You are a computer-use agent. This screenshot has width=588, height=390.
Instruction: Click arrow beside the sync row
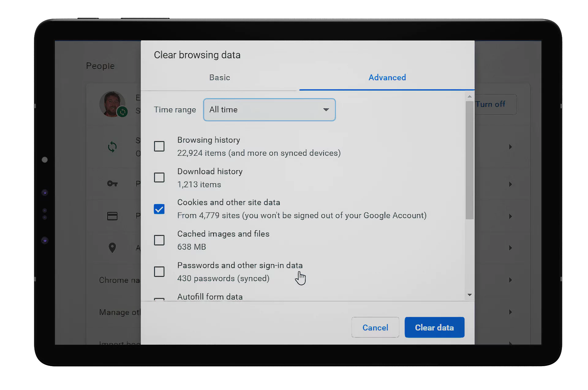click(510, 147)
